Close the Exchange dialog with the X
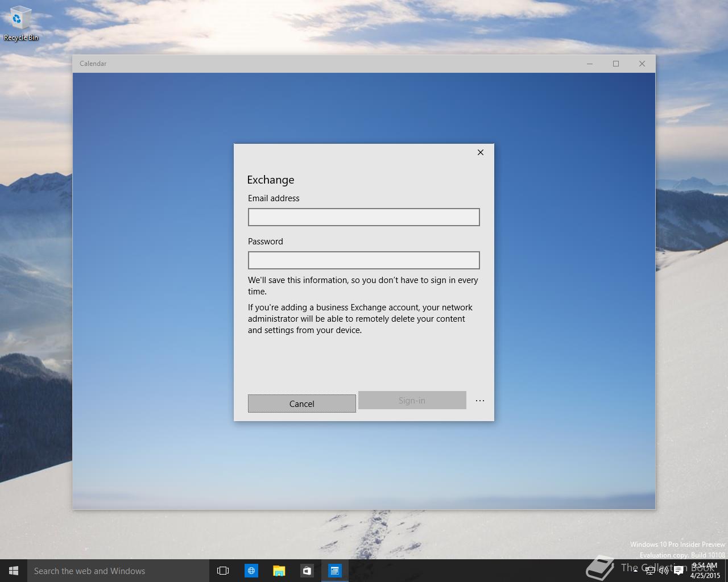Viewport: 728px width, 582px height. point(481,152)
